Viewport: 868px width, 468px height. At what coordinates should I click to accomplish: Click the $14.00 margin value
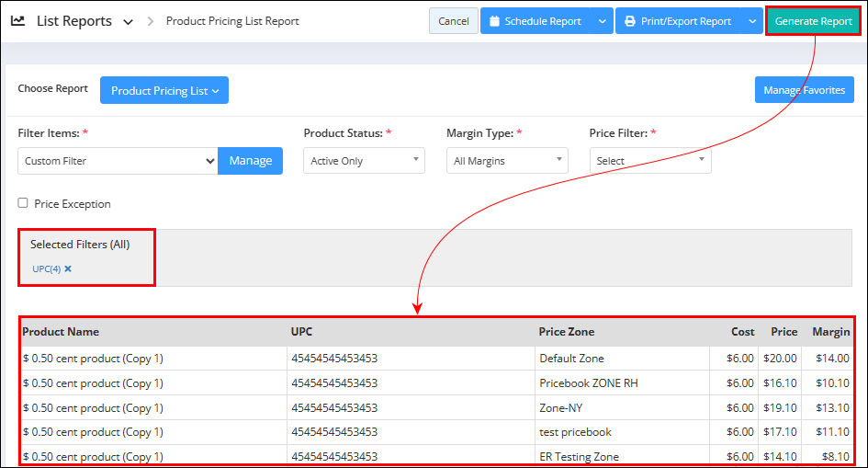pyautogui.click(x=832, y=359)
